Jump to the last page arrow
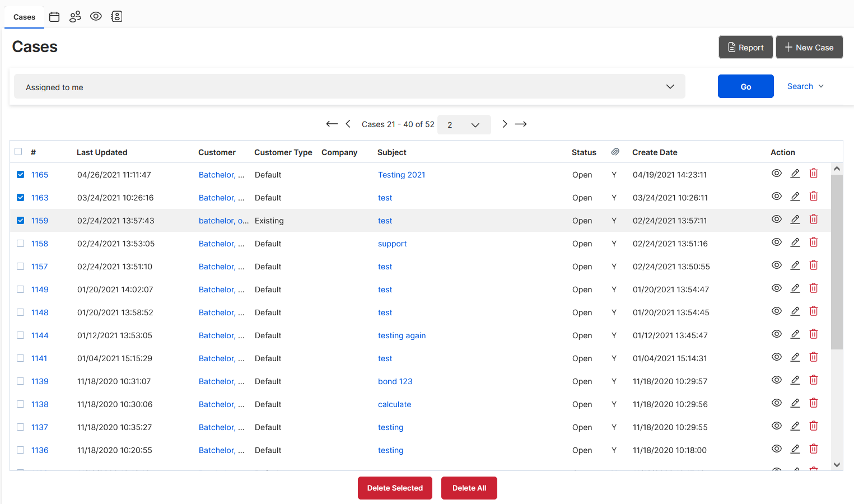This screenshot has width=854, height=504. coord(521,124)
